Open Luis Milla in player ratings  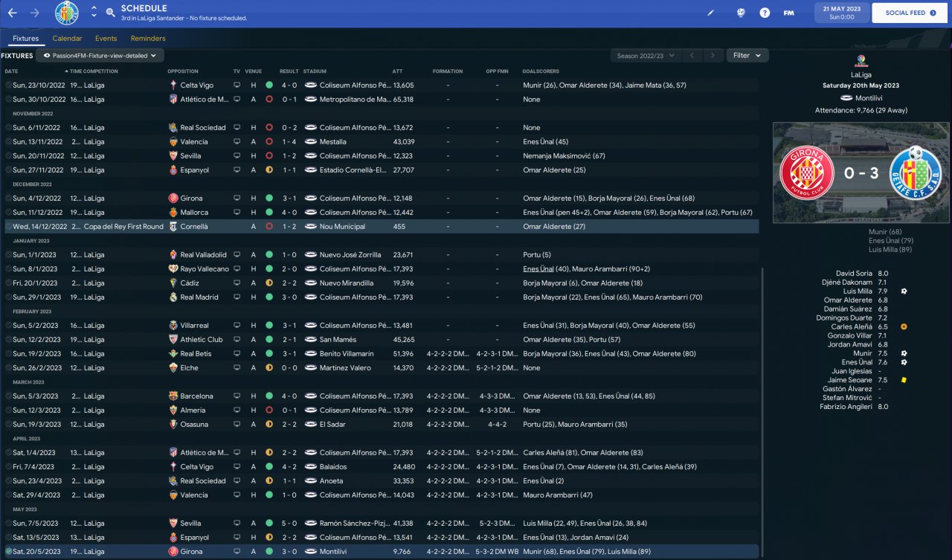click(858, 292)
